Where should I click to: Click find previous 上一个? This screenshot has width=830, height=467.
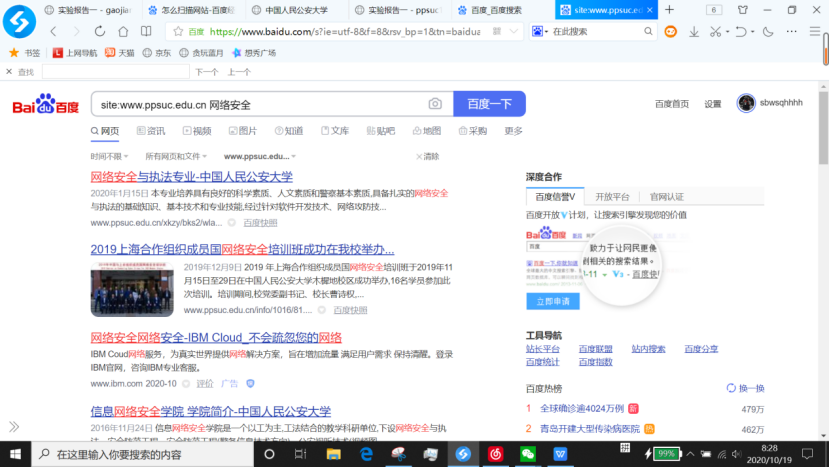click(x=239, y=72)
